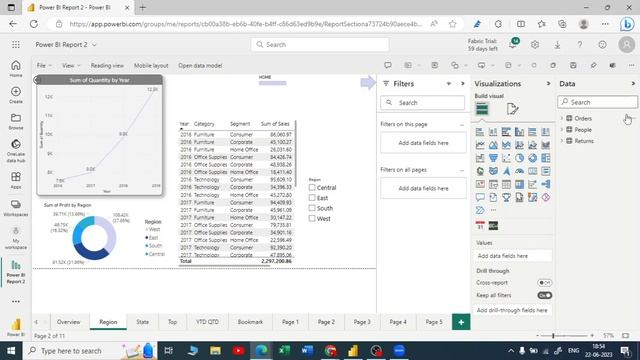
Task: Open the app launcher waffle icon
Action: click(16, 44)
